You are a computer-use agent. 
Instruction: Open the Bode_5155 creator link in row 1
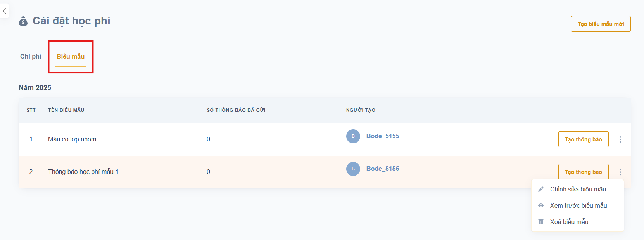tap(382, 136)
